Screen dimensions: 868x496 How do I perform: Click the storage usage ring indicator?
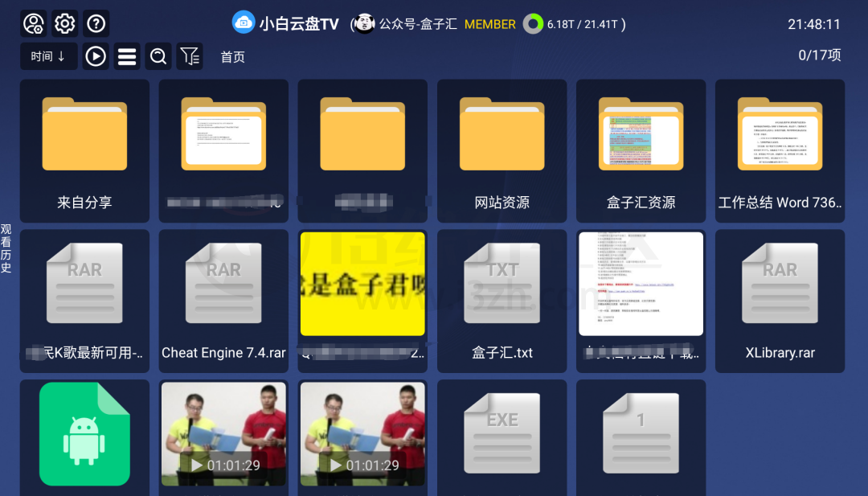tap(533, 24)
